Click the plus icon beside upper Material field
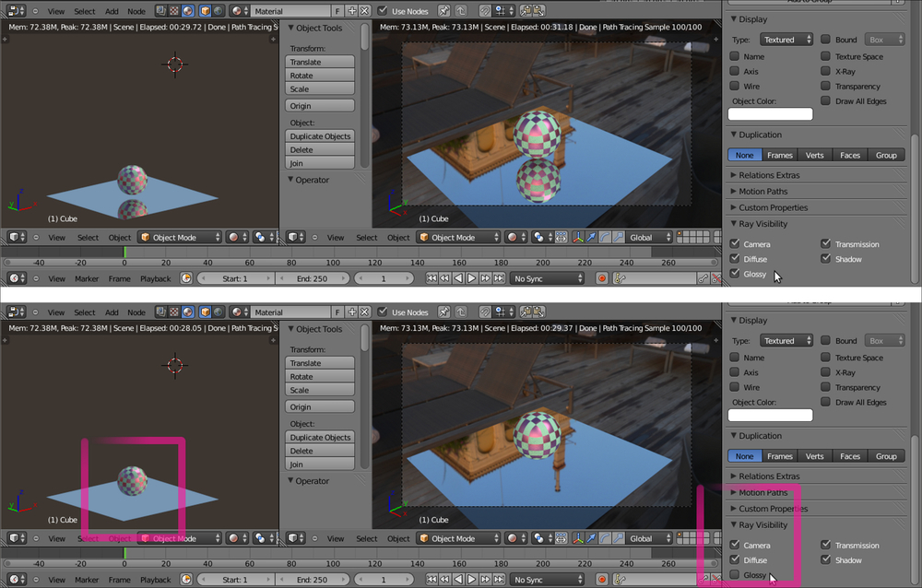The width and height of the screenshot is (922, 588). pyautogui.click(x=352, y=11)
